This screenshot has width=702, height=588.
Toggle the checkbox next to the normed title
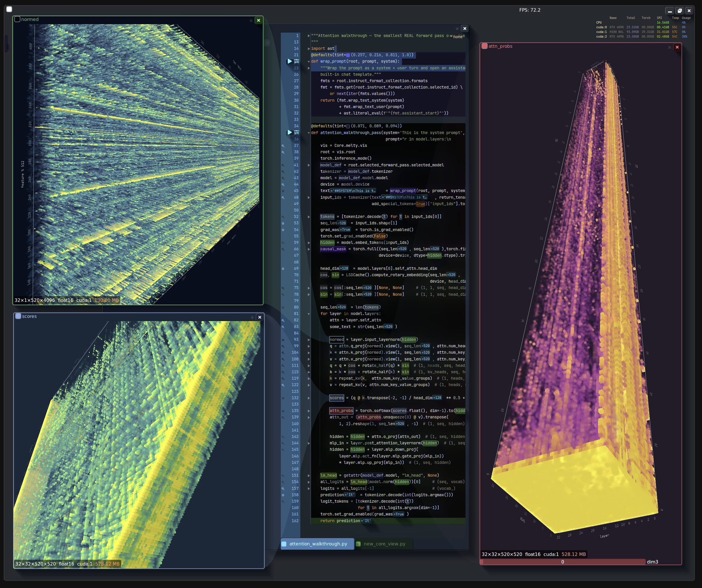tap(17, 20)
